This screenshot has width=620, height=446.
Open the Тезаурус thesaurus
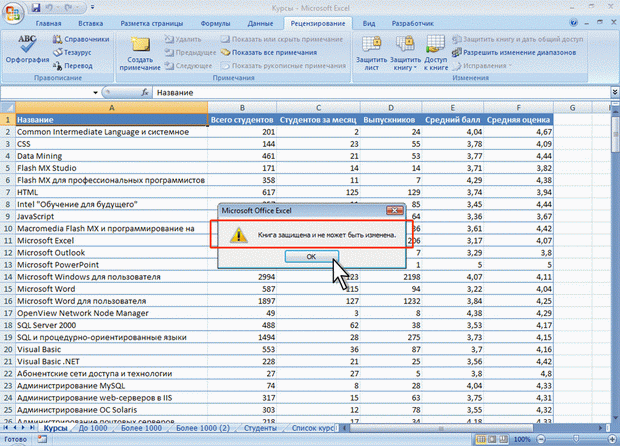coord(72,52)
